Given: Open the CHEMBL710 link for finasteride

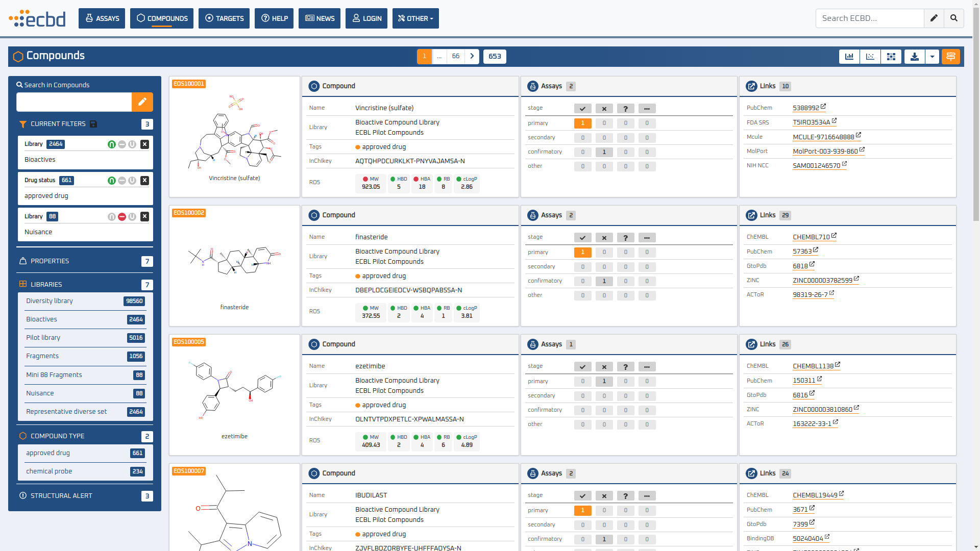Looking at the screenshot, I should coord(811,237).
